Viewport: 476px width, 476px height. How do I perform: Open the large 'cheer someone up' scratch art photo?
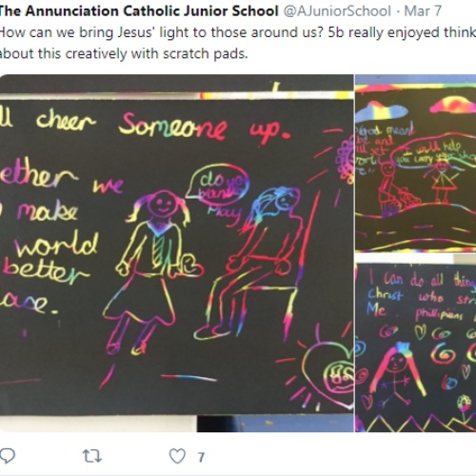tap(176, 253)
